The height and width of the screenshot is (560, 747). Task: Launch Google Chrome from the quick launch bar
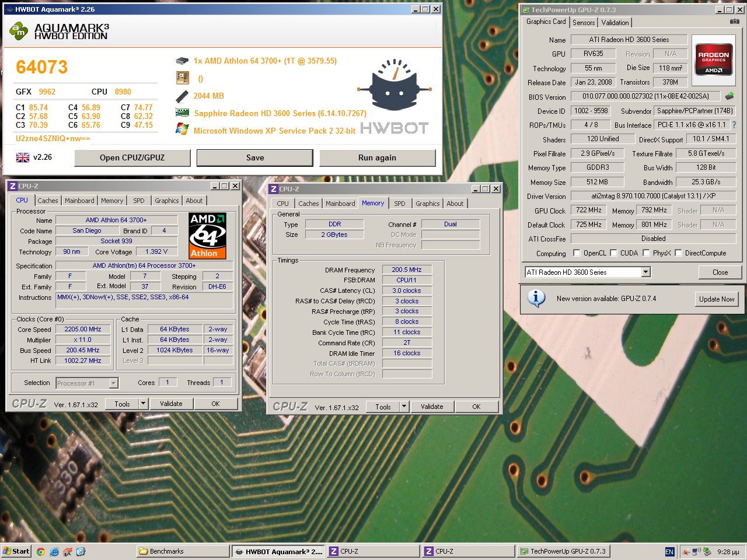41,551
